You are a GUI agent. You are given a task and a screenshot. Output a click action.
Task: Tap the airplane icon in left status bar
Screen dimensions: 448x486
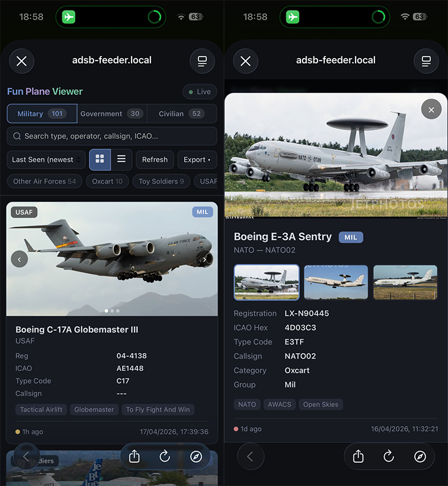coord(68,17)
